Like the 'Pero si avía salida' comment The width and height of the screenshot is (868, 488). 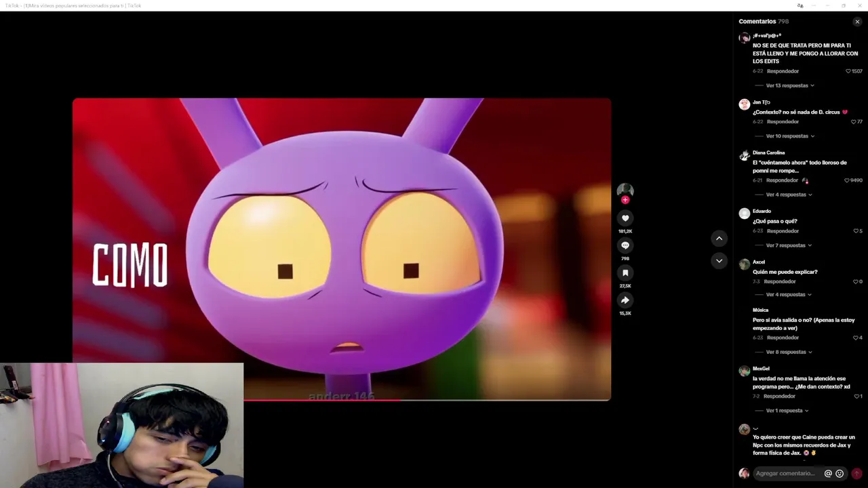(856, 338)
